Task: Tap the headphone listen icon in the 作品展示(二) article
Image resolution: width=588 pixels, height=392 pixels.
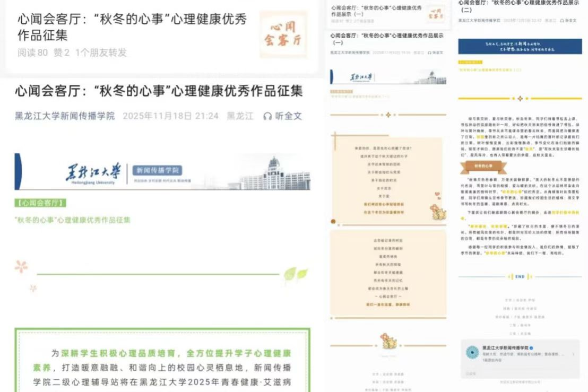Action: [x=561, y=20]
